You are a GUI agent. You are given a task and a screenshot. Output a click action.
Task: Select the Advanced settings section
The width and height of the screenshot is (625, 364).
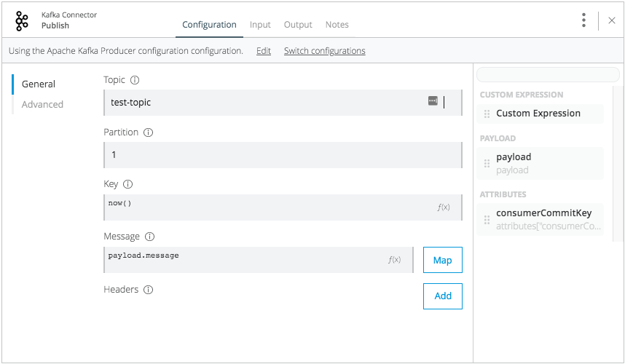42,105
